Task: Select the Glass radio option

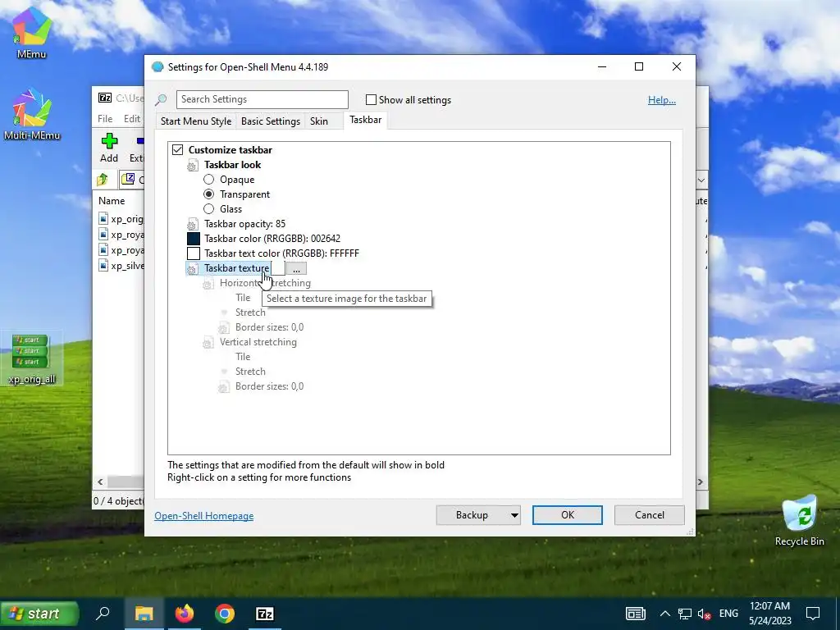Action: (x=208, y=209)
